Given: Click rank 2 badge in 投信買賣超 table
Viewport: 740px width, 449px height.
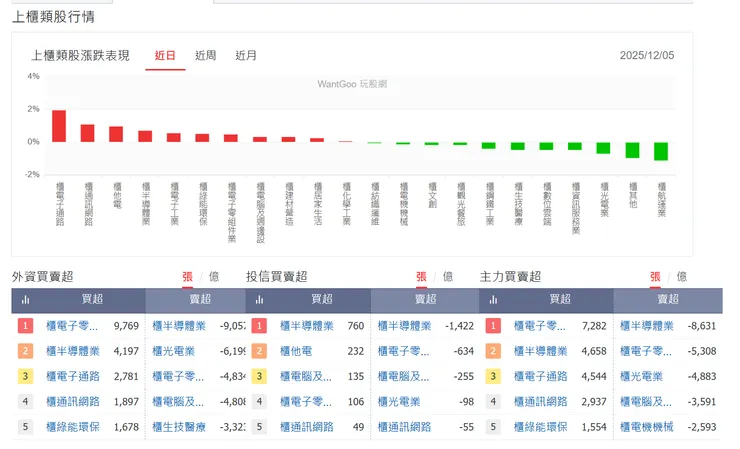Looking at the screenshot, I should coord(259,351).
